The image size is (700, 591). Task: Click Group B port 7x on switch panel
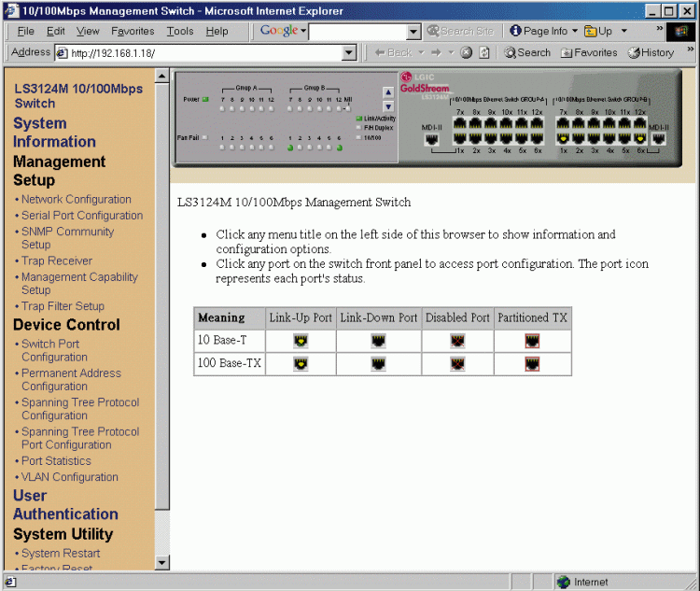click(x=563, y=123)
